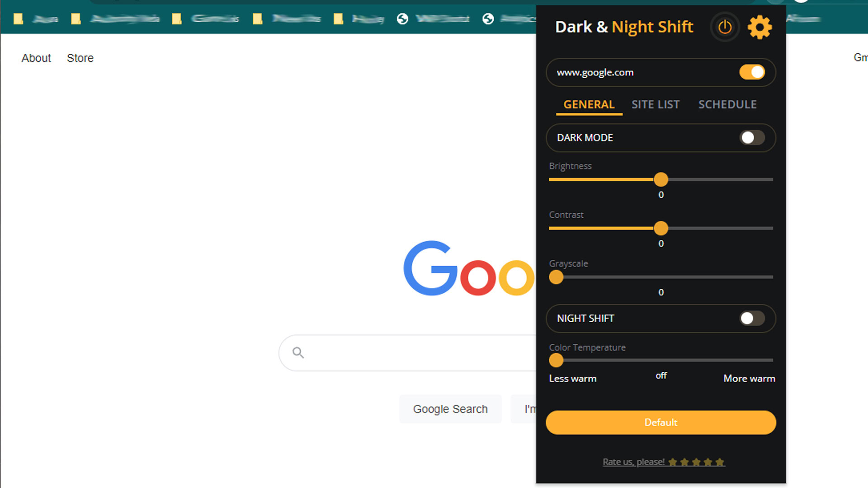Toggle the Night Shift switch on

(752, 318)
